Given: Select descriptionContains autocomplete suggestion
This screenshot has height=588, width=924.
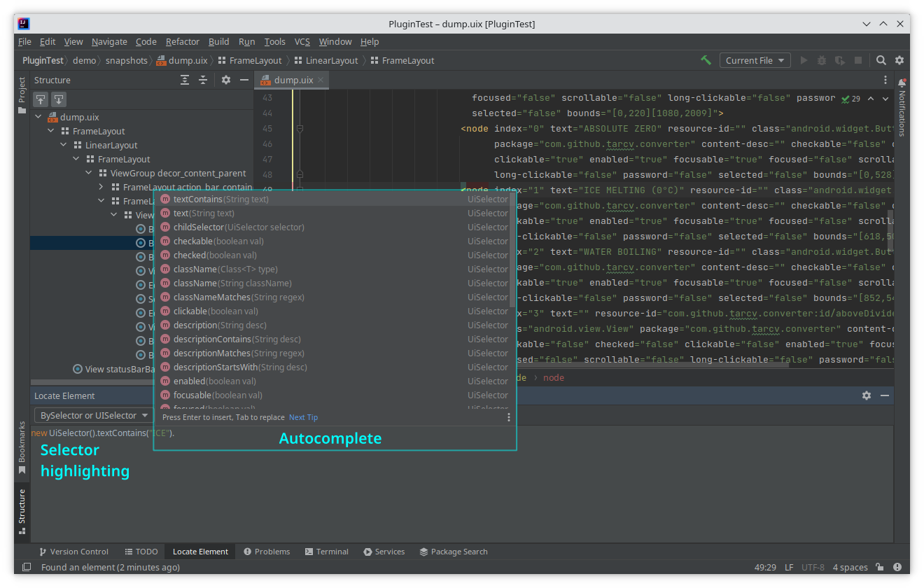Looking at the screenshot, I should [335, 339].
